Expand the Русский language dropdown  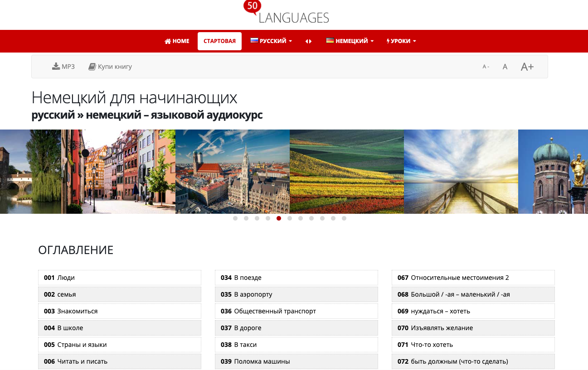(271, 41)
